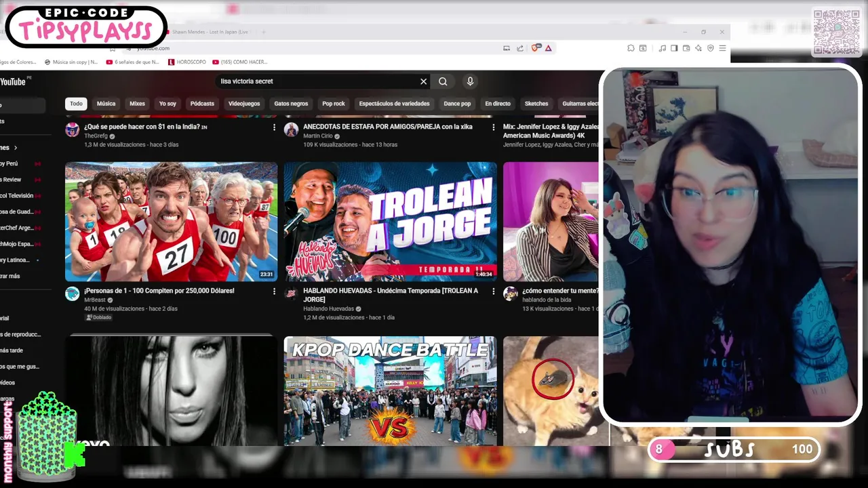
Task: Open MrBeast 1-100 race video thumbnail
Action: click(171, 222)
